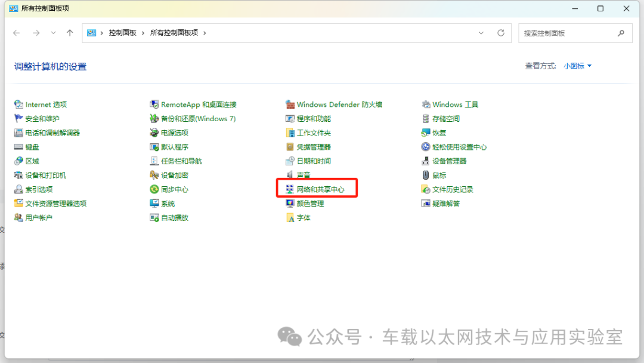Image resolution: width=644 pixels, height=363 pixels.
Task: Click the refresh icon beside address bar
Action: [x=501, y=33]
